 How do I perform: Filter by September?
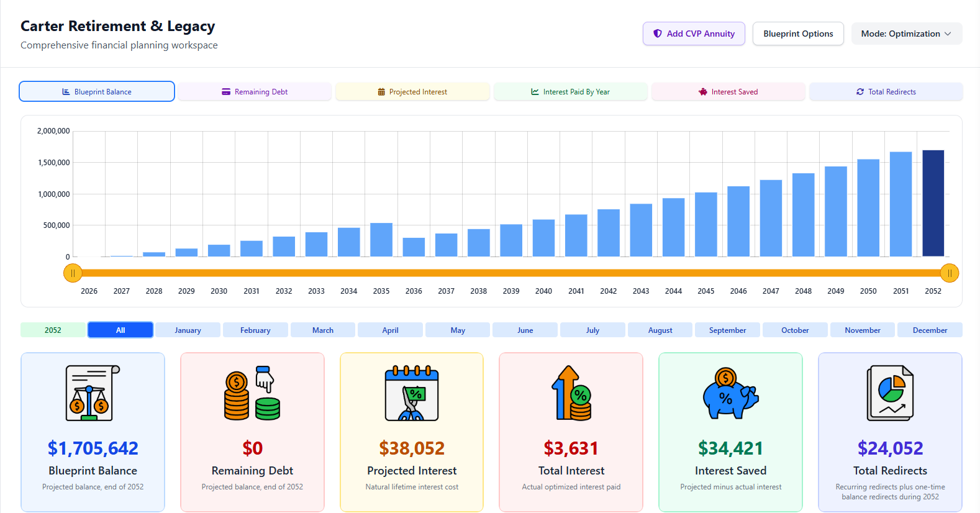coord(728,330)
